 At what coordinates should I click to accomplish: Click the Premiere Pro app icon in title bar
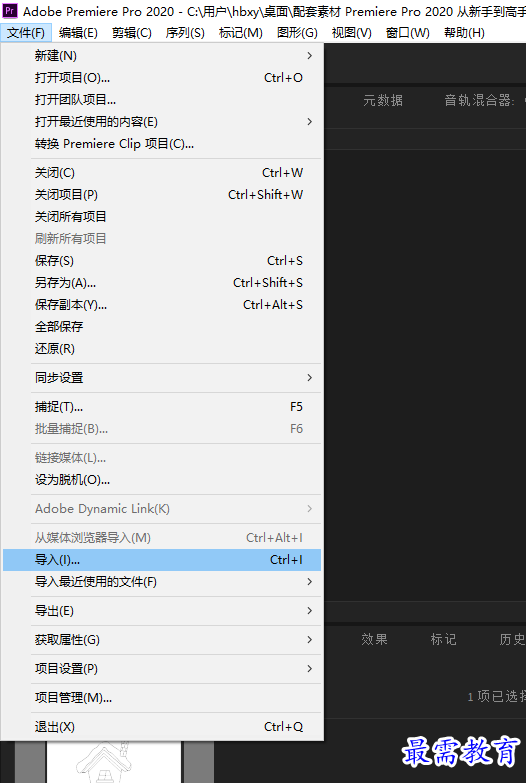click(10, 10)
